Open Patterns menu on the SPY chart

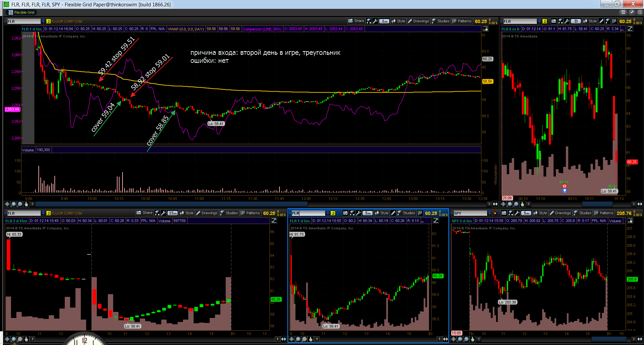click(604, 213)
